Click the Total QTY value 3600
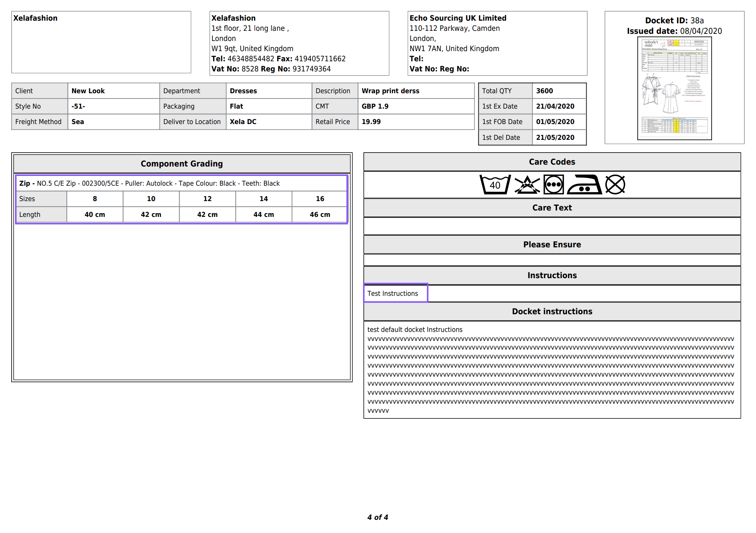The width and height of the screenshot is (756, 533). 544,91
